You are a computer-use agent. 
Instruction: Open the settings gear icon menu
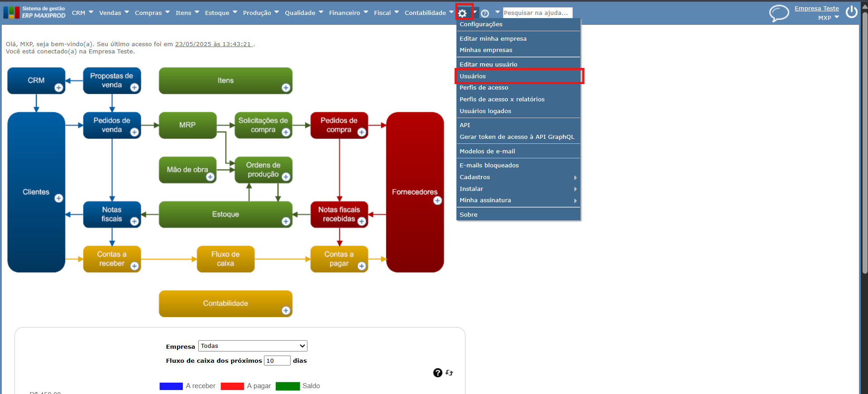(x=462, y=13)
